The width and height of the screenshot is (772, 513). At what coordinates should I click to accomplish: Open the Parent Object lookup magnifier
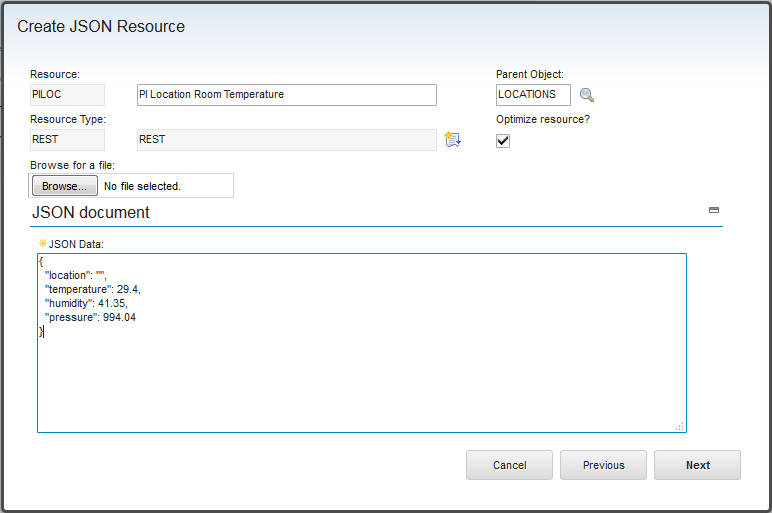coord(587,95)
